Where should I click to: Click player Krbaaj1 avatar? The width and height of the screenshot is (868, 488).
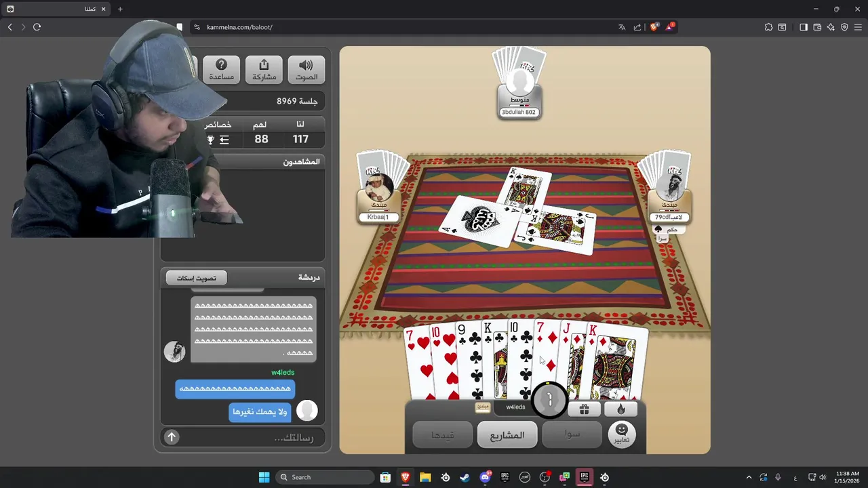(x=378, y=188)
